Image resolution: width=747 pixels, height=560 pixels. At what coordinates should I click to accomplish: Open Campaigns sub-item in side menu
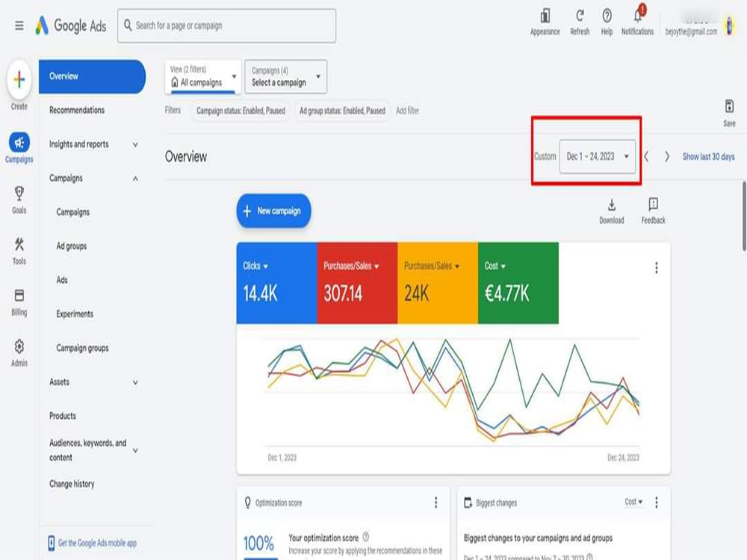pyautogui.click(x=73, y=212)
